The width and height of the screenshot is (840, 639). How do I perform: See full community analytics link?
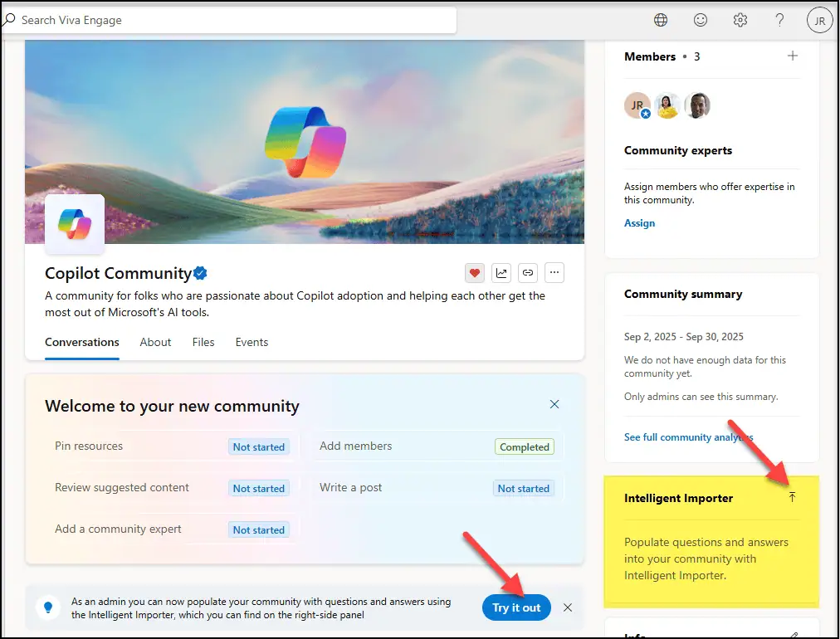pyautogui.click(x=689, y=437)
